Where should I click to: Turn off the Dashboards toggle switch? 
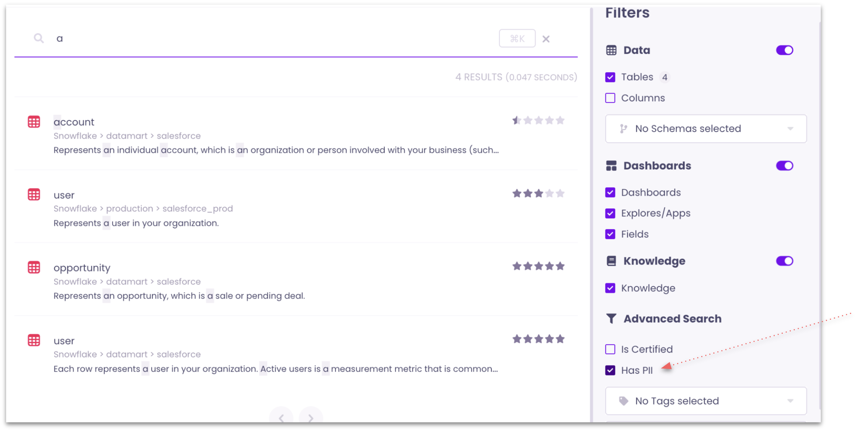tap(784, 166)
